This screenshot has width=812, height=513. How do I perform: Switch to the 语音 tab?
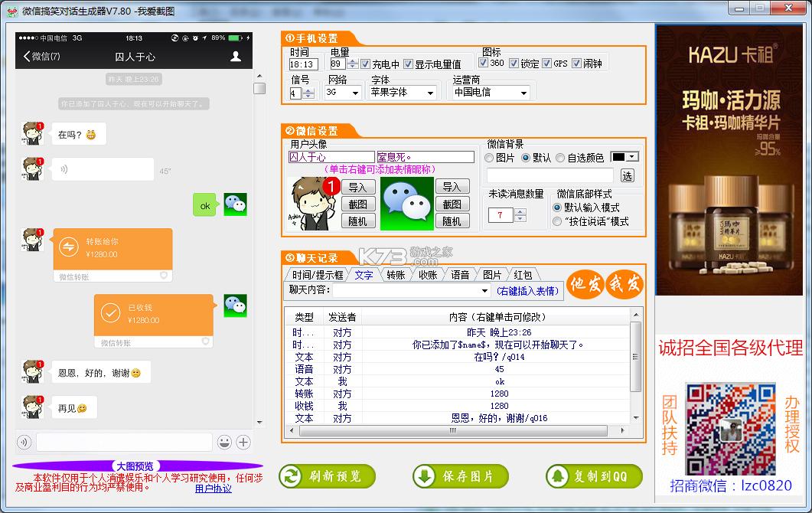click(460, 275)
